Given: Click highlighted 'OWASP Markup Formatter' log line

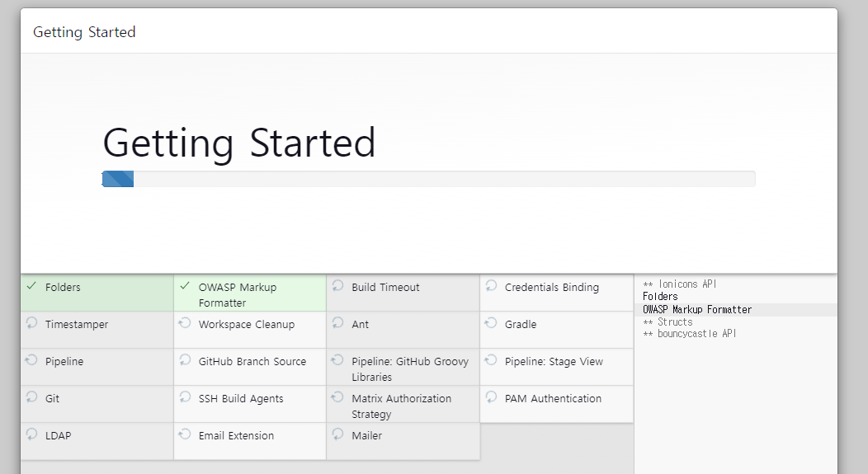Looking at the screenshot, I should [697, 310].
